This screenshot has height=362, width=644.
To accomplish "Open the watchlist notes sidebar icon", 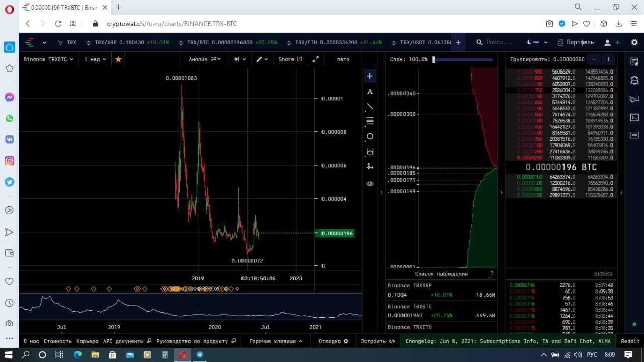I will pyautogui.click(x=634, y=61).
